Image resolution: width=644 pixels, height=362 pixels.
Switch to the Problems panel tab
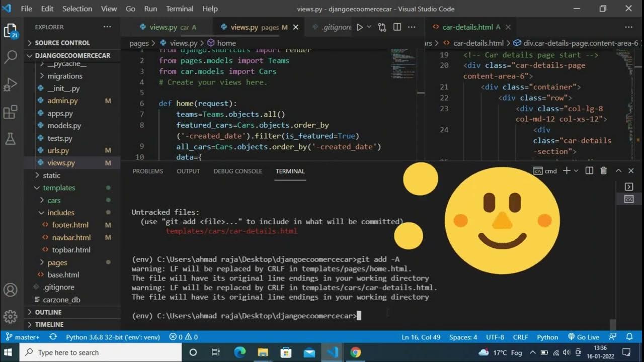147,171
